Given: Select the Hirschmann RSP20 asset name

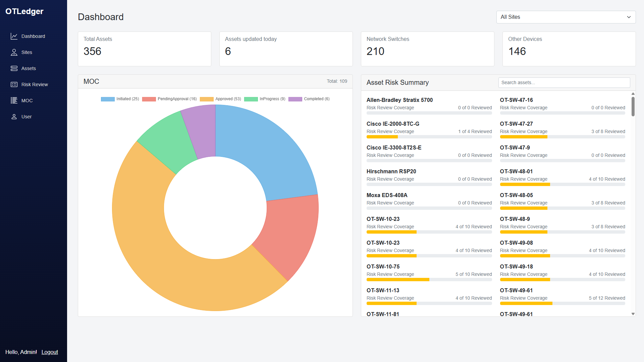Looking at the screenshot, I should click(391, 171).
